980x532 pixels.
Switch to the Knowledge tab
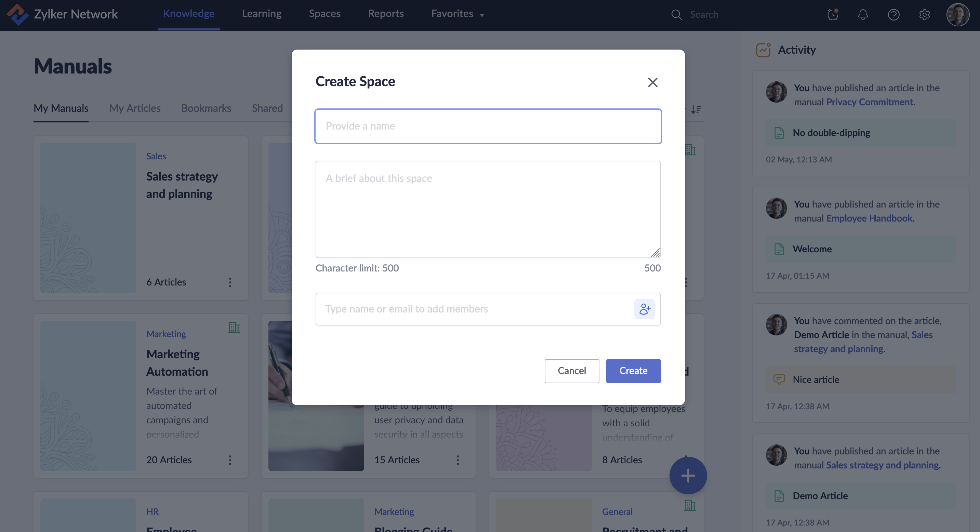point(189,14)
